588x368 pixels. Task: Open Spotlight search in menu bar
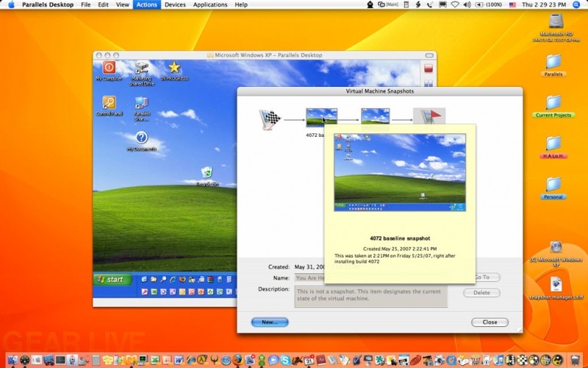coord(577,4)
